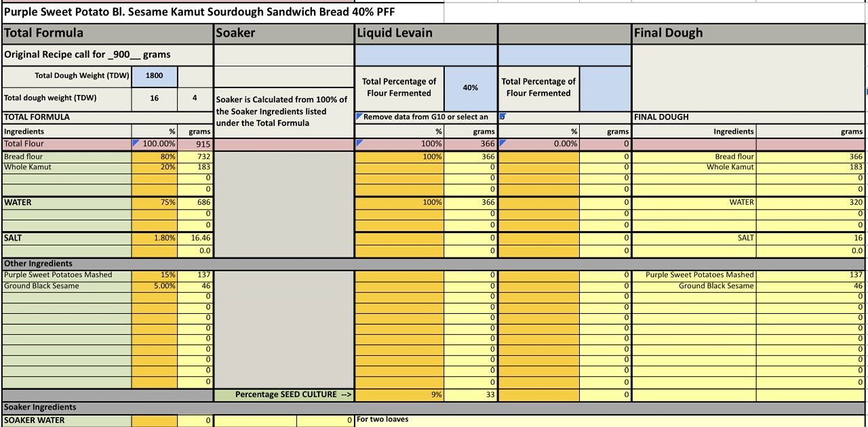The height and width of the screenshot is (427, 868).
Task: Click the Total Flour 915 grams cell
Action: pyautogui.click(x=195, y=144)
